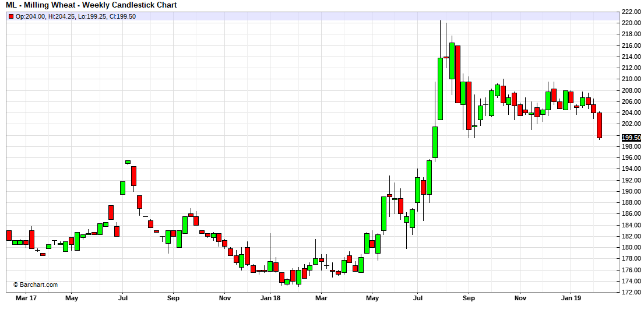Viewport: 644px width, 316px height.
Task: Click the 199.50 current price tag
Action: [631, 138]
